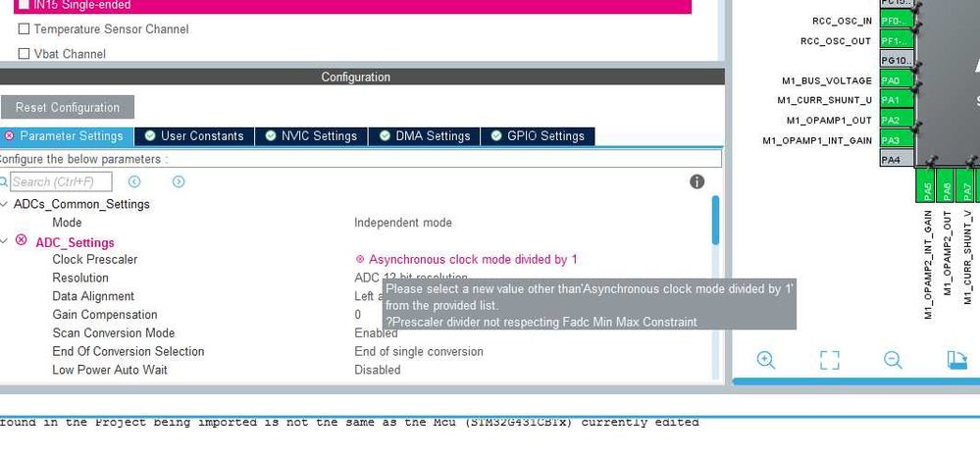Click the export pinout icon
This screenshot has width=980, height=458.
click(956, 360)
